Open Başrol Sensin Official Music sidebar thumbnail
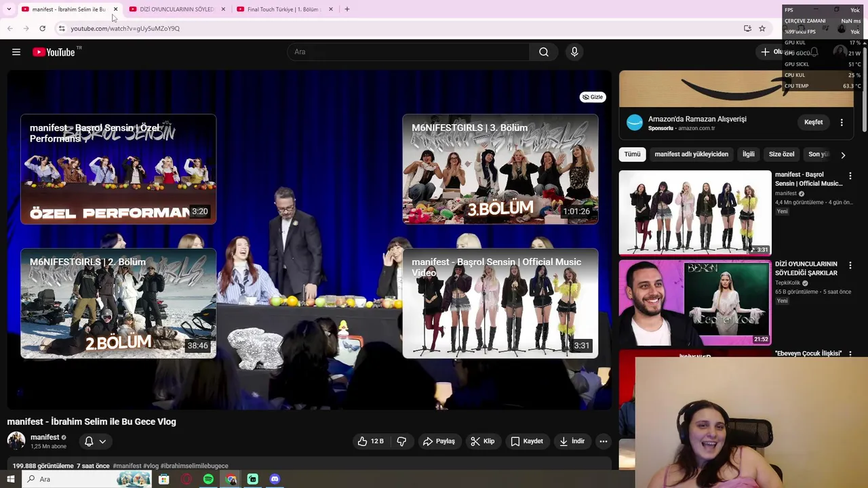 pos(695,213)
